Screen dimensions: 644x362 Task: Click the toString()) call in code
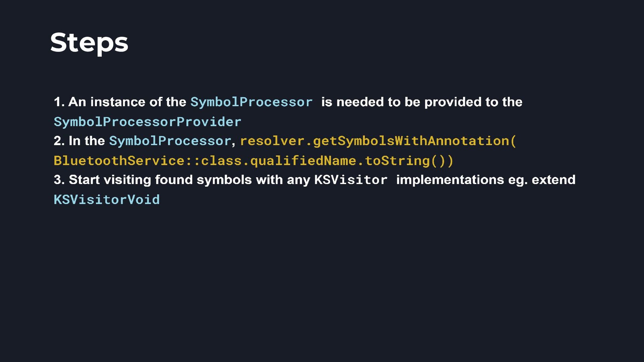coord(409,161)
